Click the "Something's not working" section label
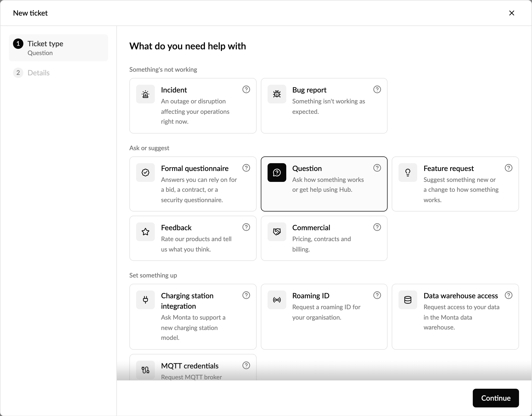532x416 pixels. 163,70
